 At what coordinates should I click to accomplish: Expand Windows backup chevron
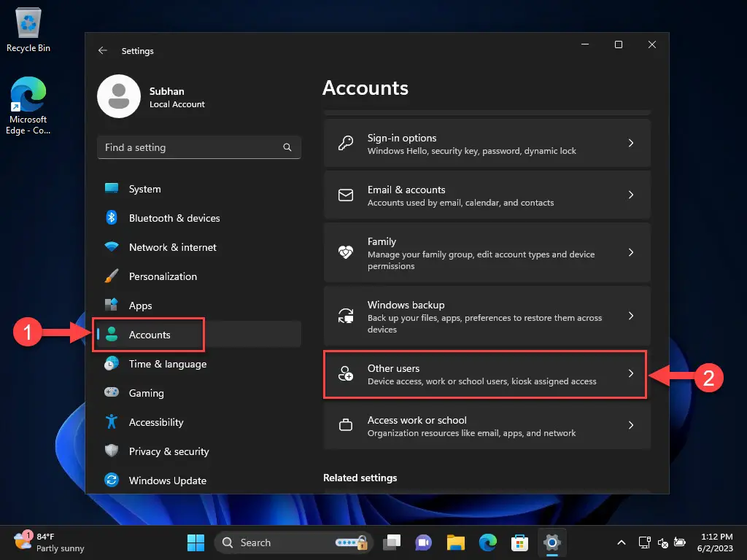631,316
